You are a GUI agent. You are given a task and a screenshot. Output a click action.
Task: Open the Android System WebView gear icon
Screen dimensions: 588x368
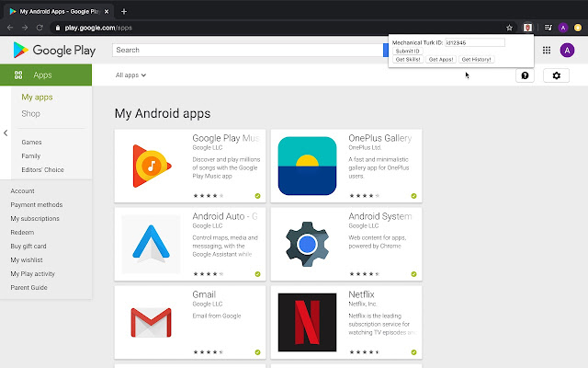click(x=307, y=244)
